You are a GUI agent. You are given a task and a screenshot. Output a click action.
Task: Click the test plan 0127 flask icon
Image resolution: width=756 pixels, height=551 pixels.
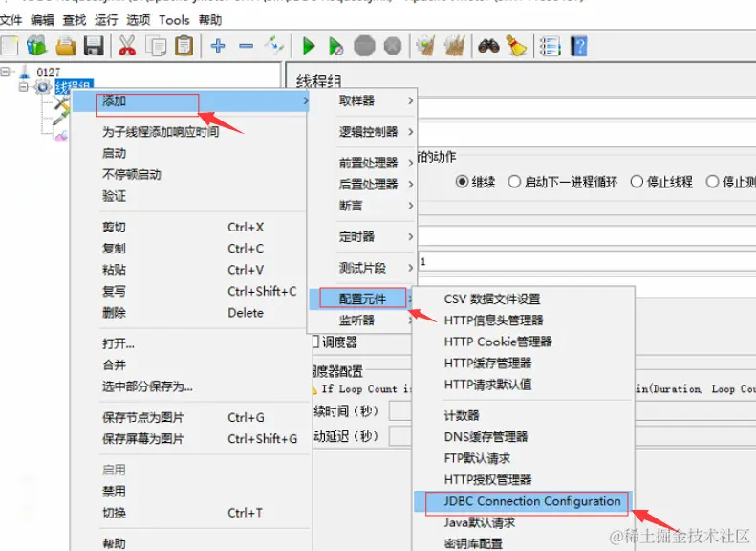pos(24,72)
